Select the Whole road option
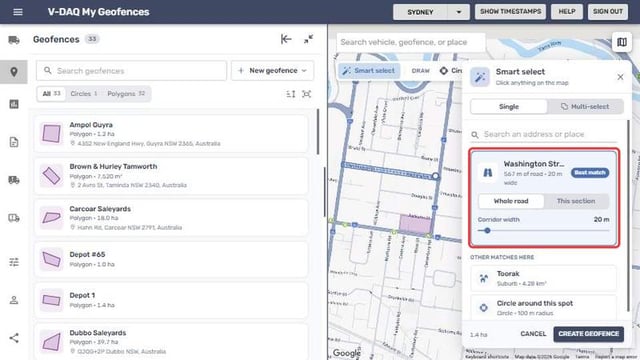This screenshot has width=640, height=360. [x=511, y=201]
